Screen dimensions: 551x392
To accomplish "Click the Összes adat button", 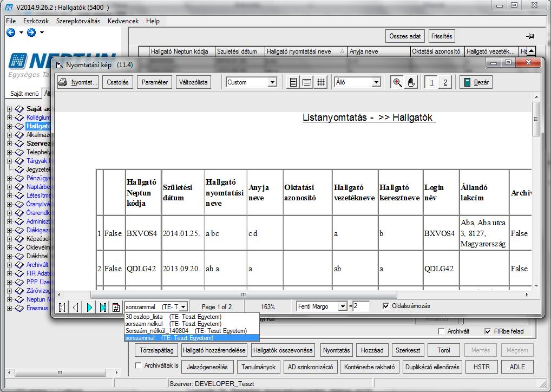I will (x=405, y=36).
